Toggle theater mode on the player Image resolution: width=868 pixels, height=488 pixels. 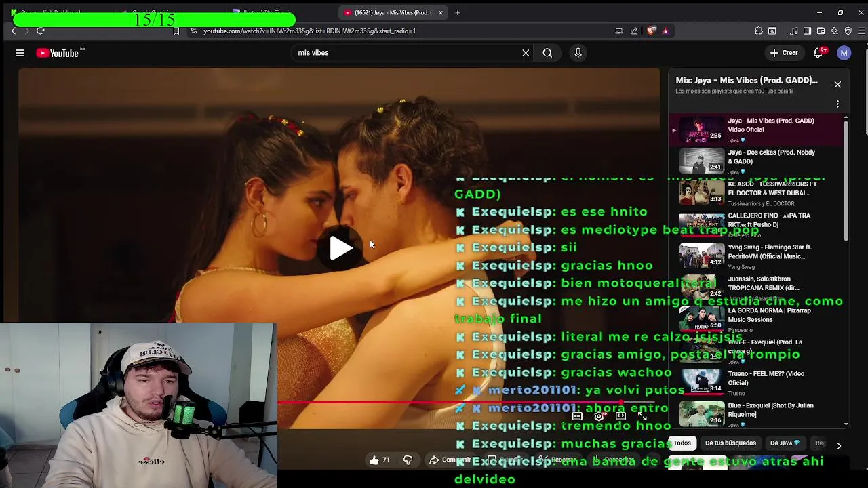coord(620,416)
